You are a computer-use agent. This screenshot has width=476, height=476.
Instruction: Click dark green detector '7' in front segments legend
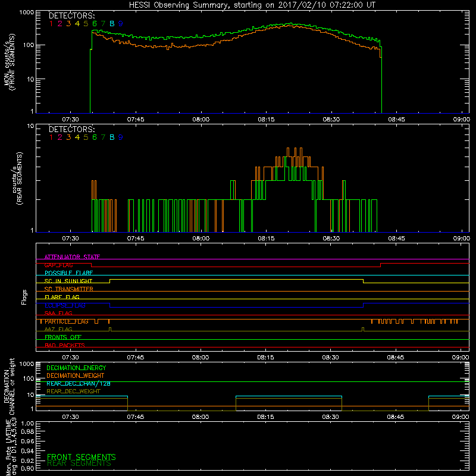coord(103,24)
